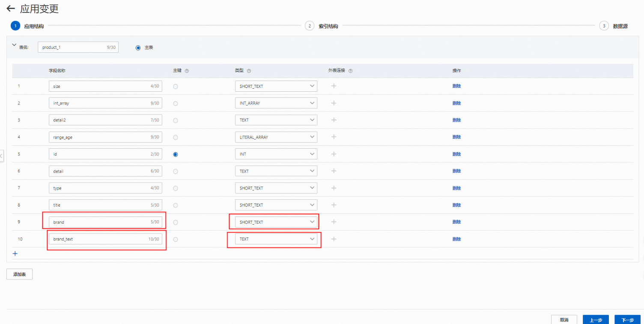Go back using the arrow beside 应用变更
This screenshot has width=644, height=324.
pos(11,9)
